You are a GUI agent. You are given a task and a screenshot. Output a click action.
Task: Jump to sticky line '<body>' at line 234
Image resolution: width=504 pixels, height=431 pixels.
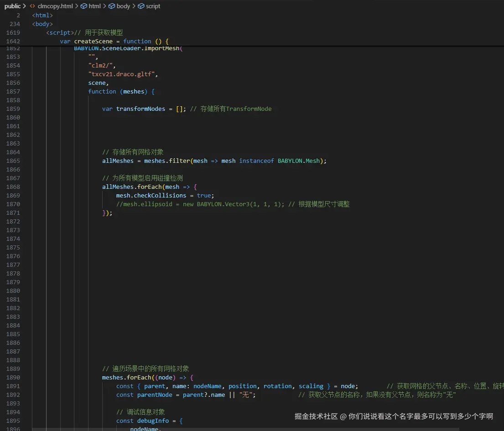pos(42,24)
